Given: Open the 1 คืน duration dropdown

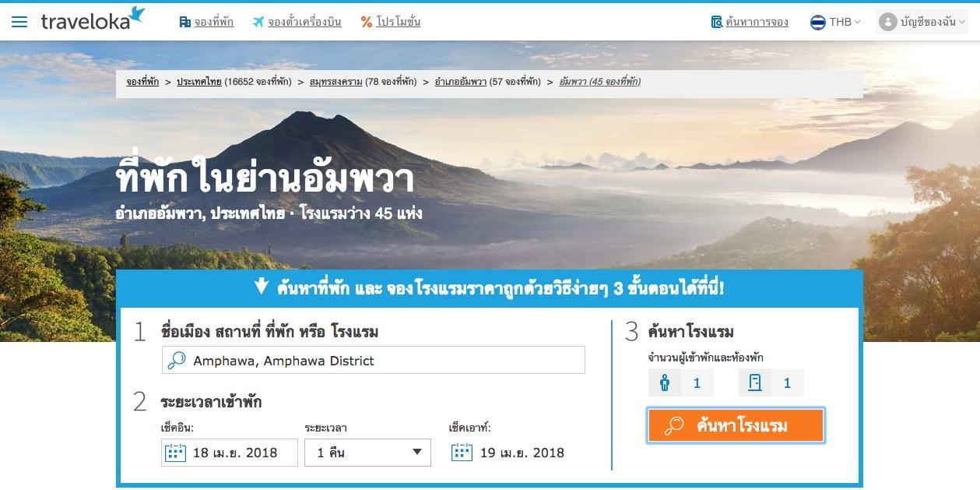Looking at the screenshot, I should click(367, 453).
